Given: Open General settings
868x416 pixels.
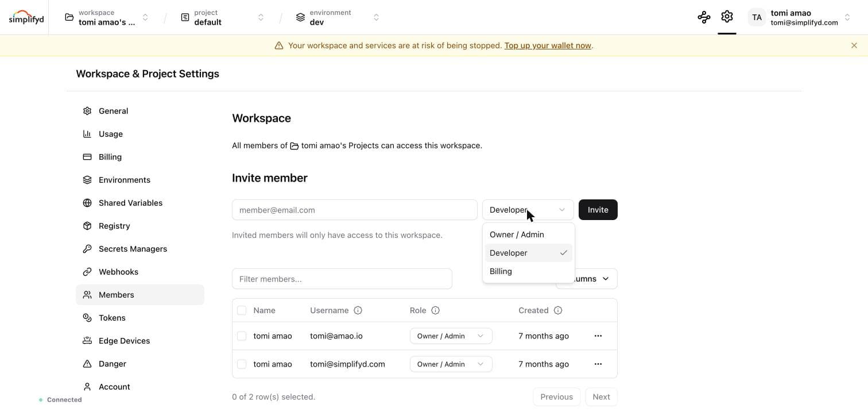Looking at the screenshot, I should point(140,111).
